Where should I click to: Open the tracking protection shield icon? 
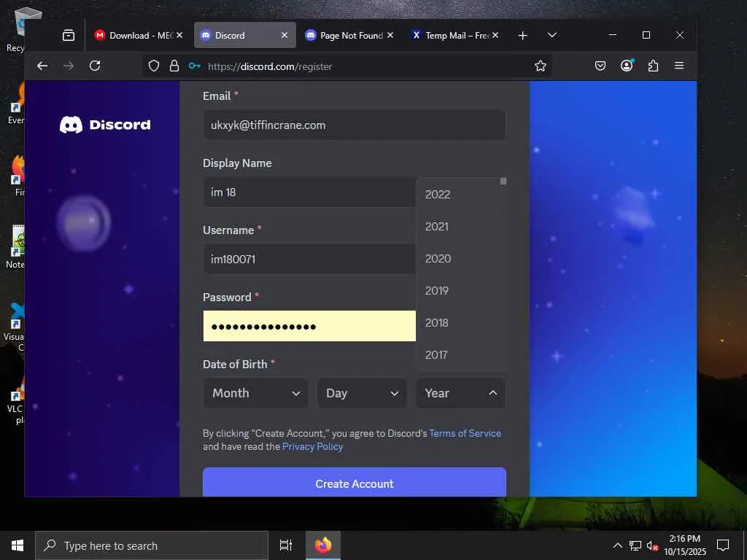point(154,66)
